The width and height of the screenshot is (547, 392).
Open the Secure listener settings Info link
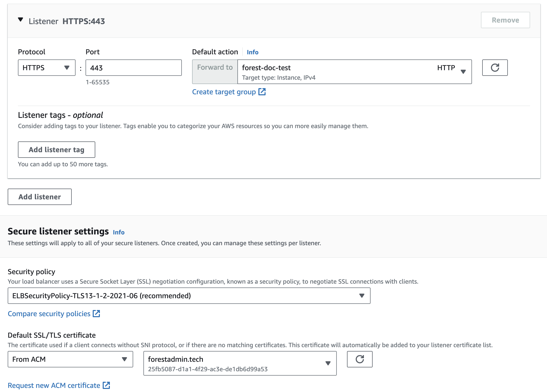point(119,232)
